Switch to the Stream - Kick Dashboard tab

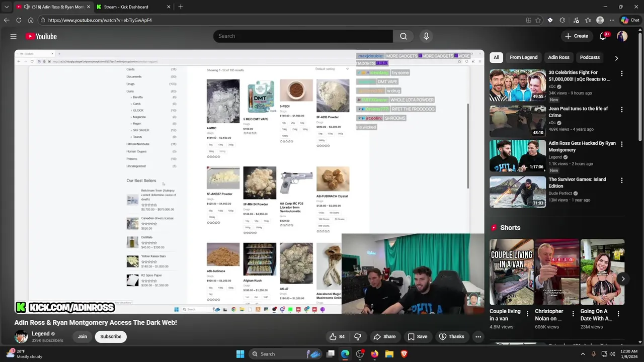coord(133,7)
